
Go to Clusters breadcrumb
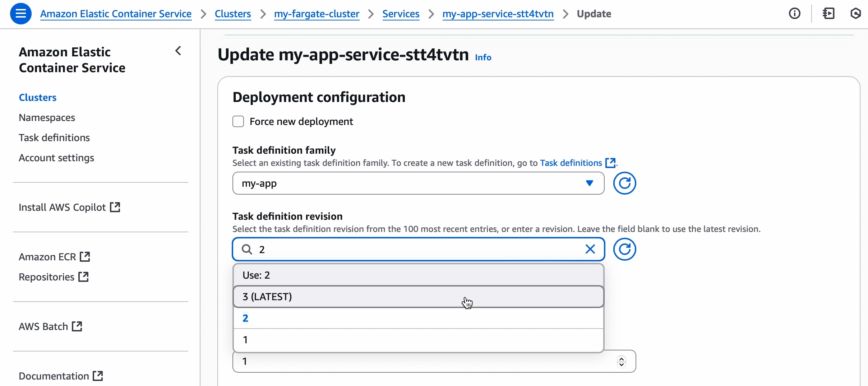pyautogui.click(x=233, y=14)
